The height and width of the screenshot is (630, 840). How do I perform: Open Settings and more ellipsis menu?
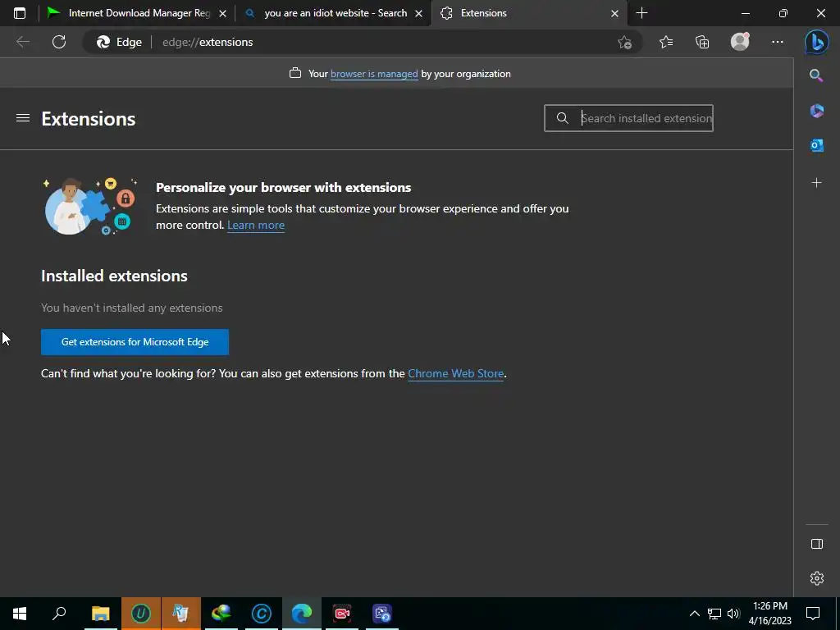778,42
